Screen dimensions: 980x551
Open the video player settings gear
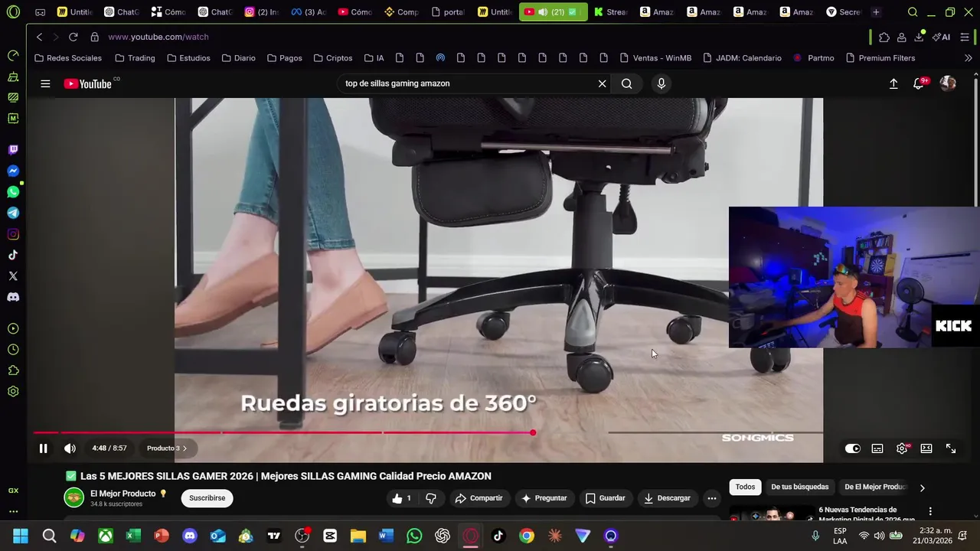(x=902, y=448)
